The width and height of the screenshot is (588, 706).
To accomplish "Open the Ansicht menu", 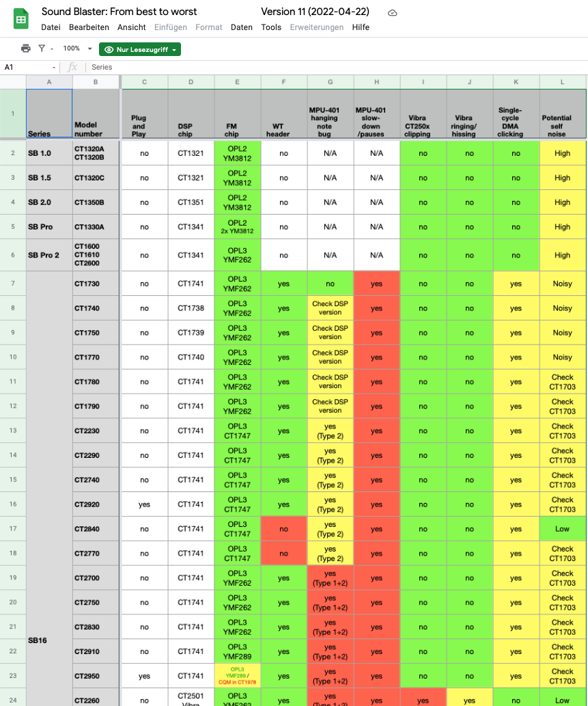I will point(131,27).
